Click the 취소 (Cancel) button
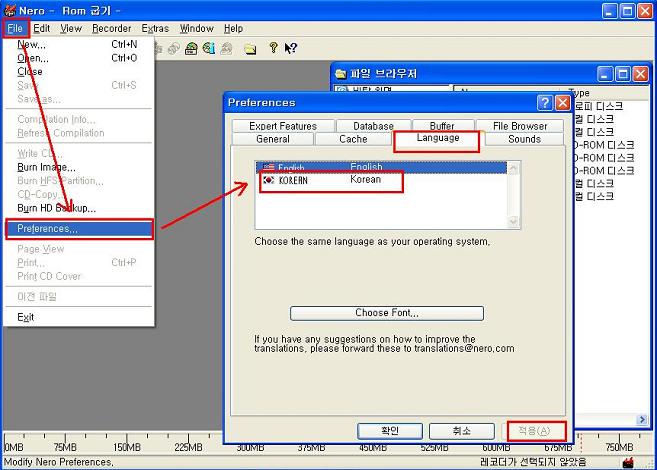 tap(462, 431)
